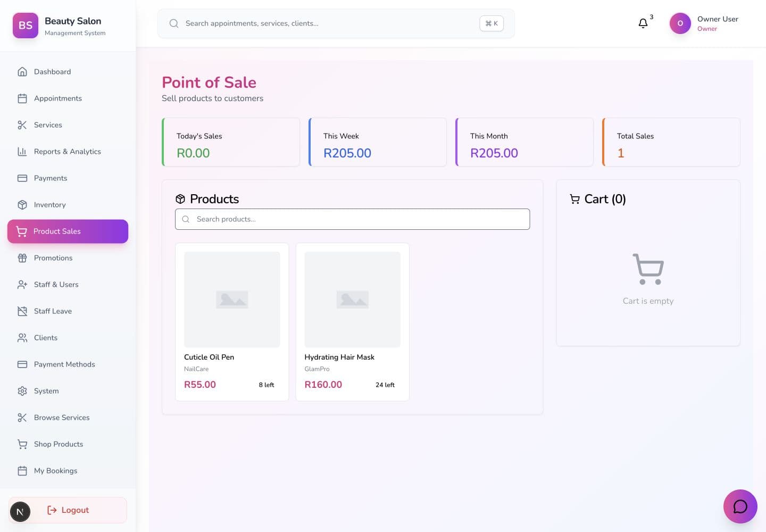Open Clients sidebar item
The width and height of the screenshot is (766, 532).
click(68, 338)
